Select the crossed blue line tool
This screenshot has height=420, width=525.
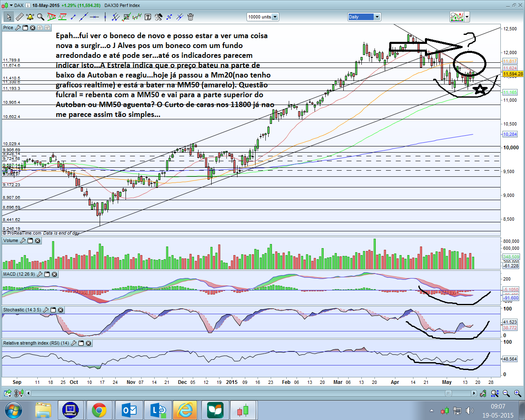coord(180,17)
